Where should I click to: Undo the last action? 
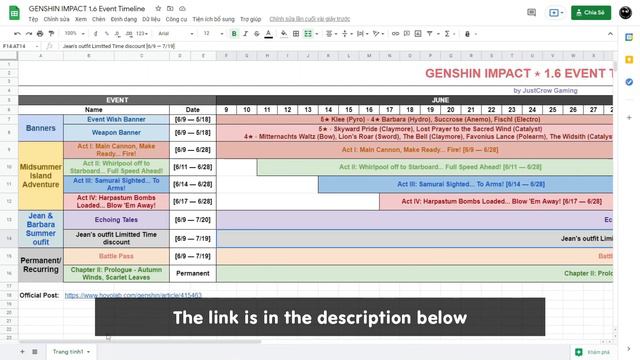click(x=17, y=33)
